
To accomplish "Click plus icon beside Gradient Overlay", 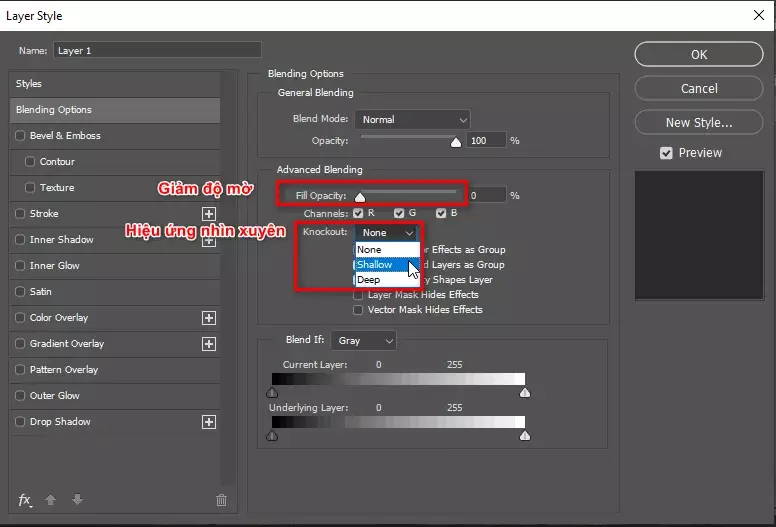I will click(x=209, y=344).
